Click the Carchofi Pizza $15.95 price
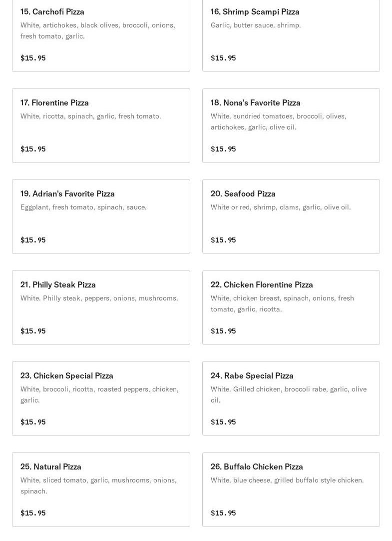Screen dimensions: 392x541 pyautogui.click(x=33, y=58)
